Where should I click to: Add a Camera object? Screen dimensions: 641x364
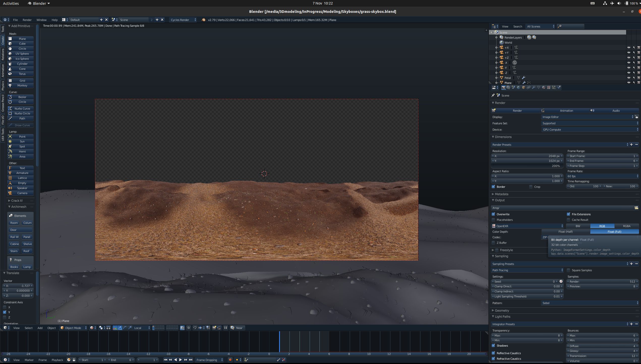[x=20, y=193]
